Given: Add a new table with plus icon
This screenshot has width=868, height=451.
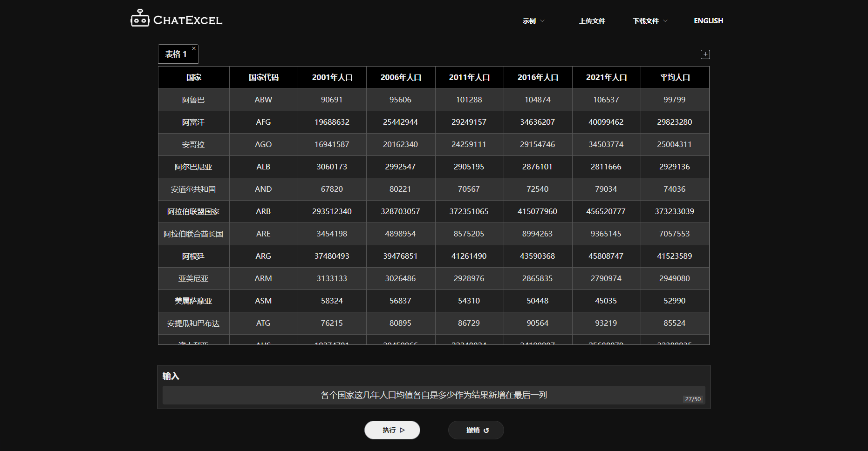Looking at the screenshot, I should coord(705,54).
